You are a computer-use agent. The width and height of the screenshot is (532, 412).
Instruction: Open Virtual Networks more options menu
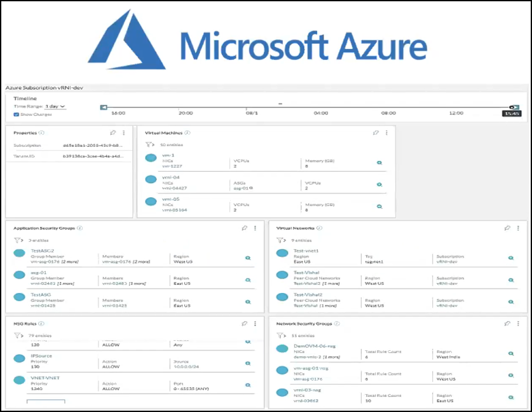point(518,228)
